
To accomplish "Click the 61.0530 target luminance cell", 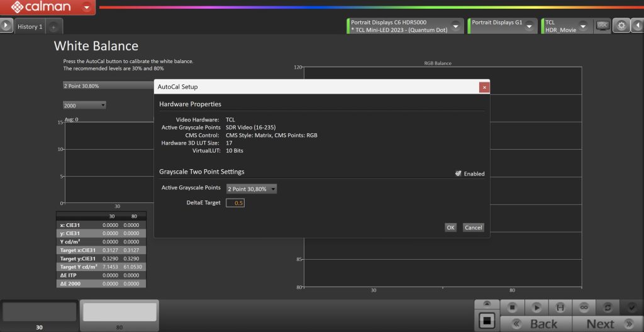I will coord(131,267).
